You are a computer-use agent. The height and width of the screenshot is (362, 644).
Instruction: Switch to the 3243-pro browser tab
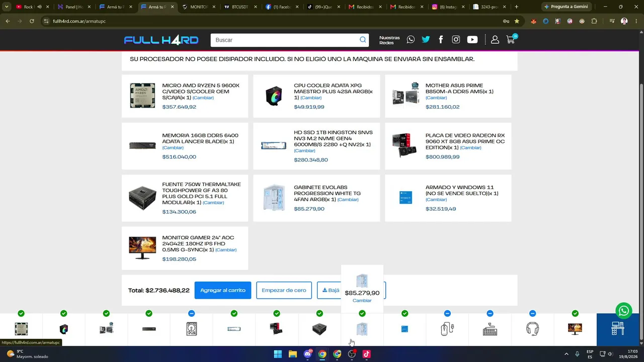pos(491,7)
